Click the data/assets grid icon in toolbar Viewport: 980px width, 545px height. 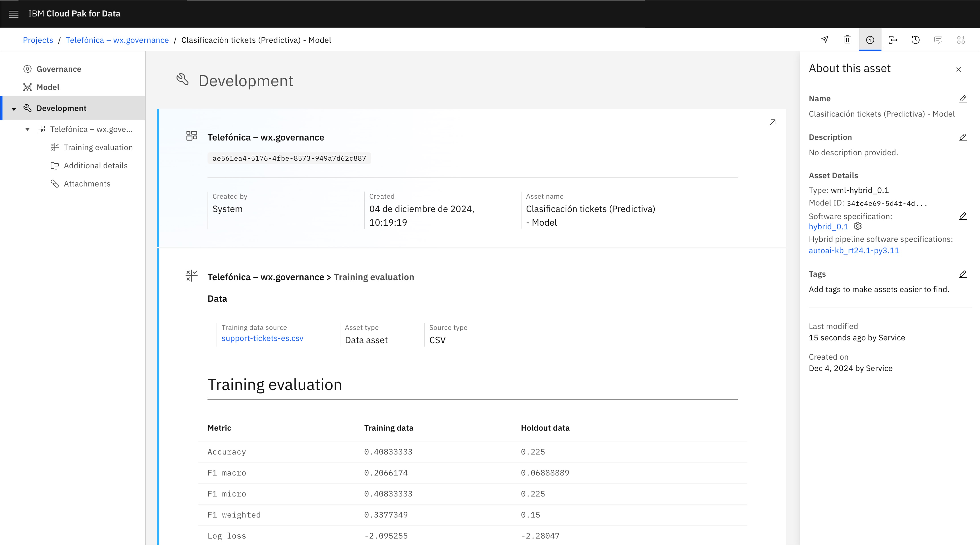961,40
